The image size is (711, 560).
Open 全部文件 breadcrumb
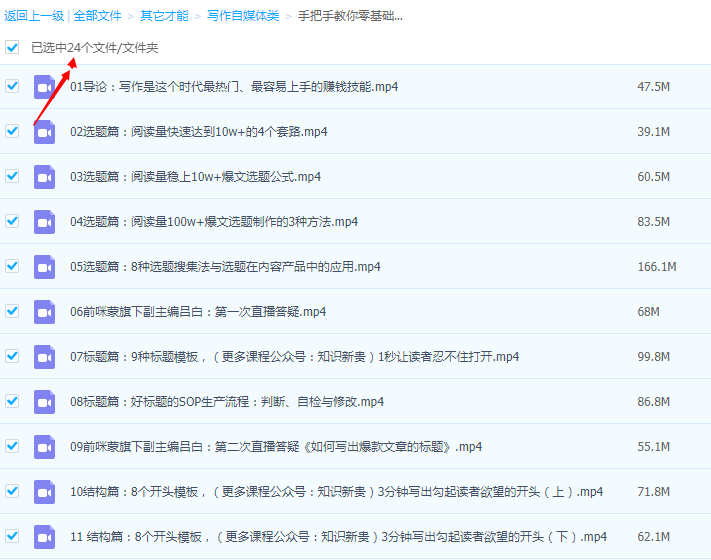[97, 16]
